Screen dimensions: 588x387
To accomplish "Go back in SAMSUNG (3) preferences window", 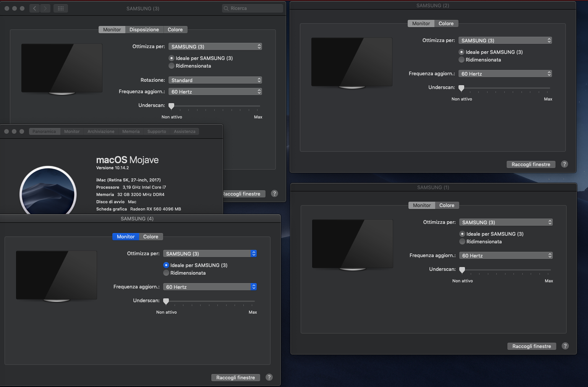I will [x=34, y=8].
